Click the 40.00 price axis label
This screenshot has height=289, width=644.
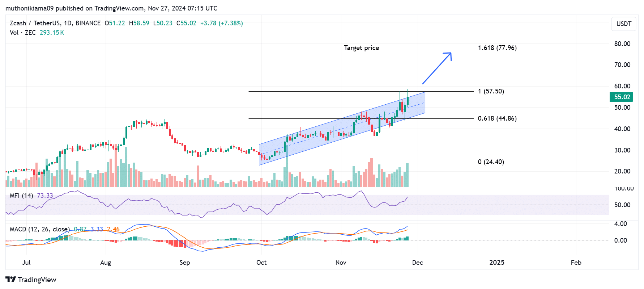(622, 129)
